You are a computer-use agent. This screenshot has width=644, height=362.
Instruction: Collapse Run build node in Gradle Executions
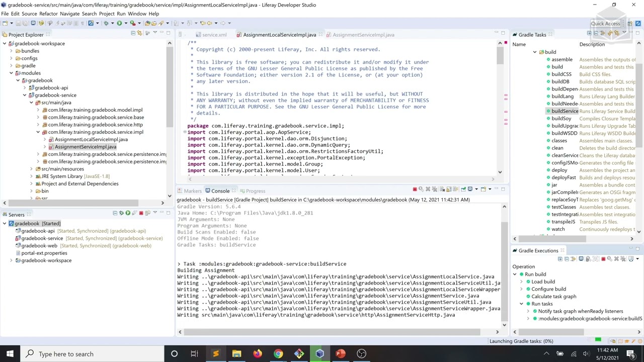[515, 275]
